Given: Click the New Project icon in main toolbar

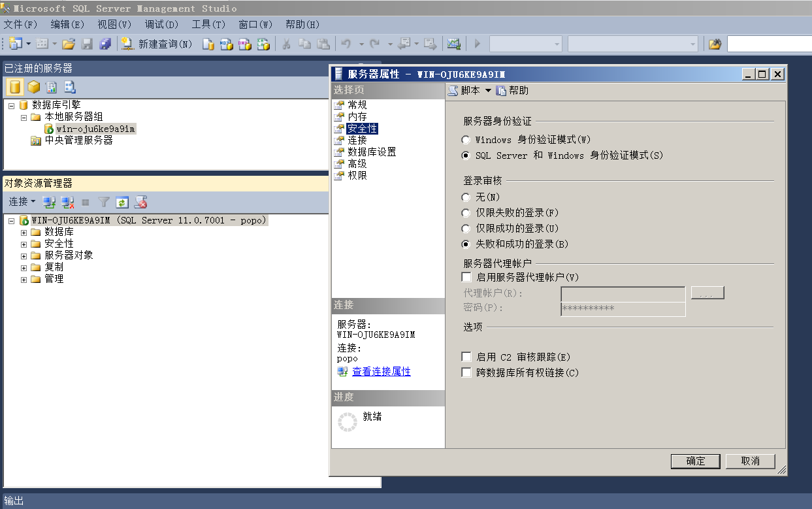Looking at the screenshot, I should pyautogui.click(x=16, y=44).
